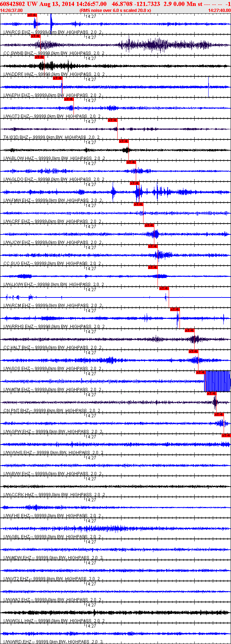Select the red pick flag on the RCM EHZ trace
Image resolution: width=231 pixels, height=644 pixels.
[164, 288]
